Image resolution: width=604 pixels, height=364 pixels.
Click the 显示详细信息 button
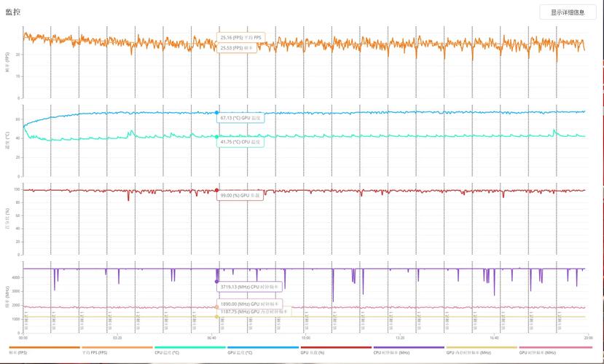(x=567, y=12)
